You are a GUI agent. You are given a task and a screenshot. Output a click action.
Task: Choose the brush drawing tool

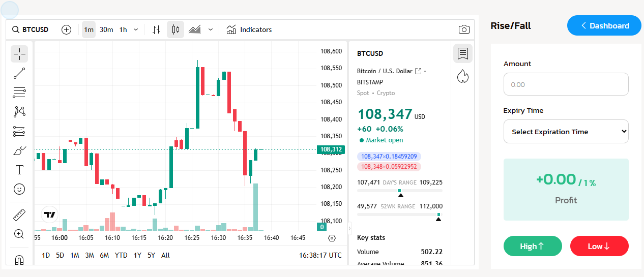(x=19, y=151)
